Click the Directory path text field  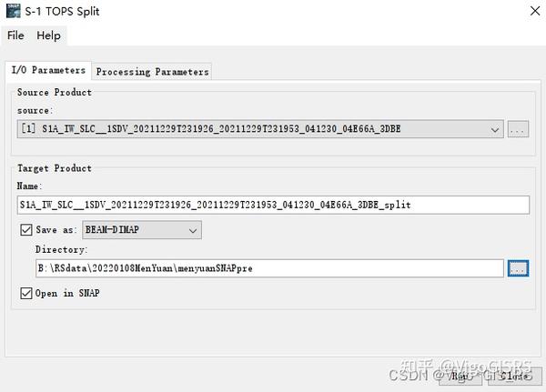click(268, 268)
